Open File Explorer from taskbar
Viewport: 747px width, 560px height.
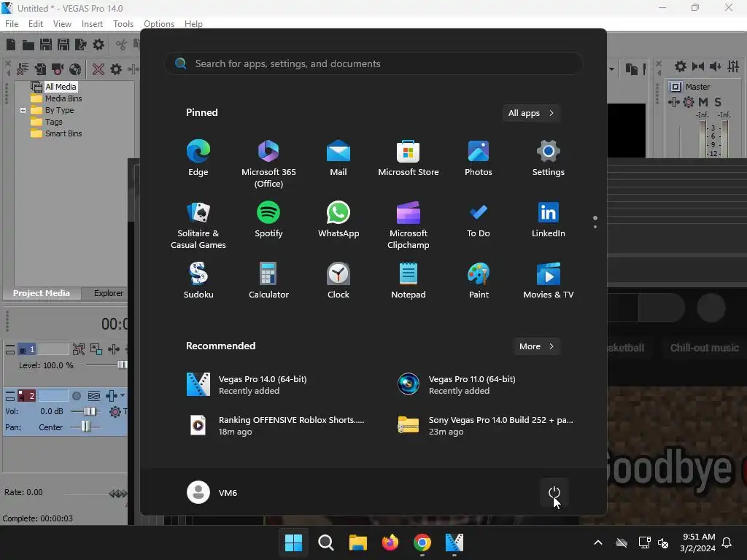[x=357, y=542]
